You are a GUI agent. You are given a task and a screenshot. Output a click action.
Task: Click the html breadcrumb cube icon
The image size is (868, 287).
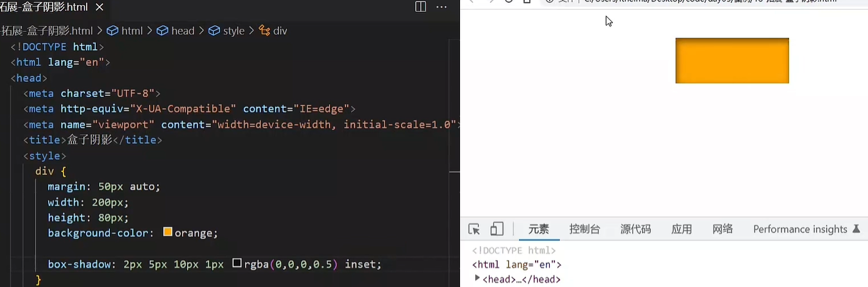(112, 31)
